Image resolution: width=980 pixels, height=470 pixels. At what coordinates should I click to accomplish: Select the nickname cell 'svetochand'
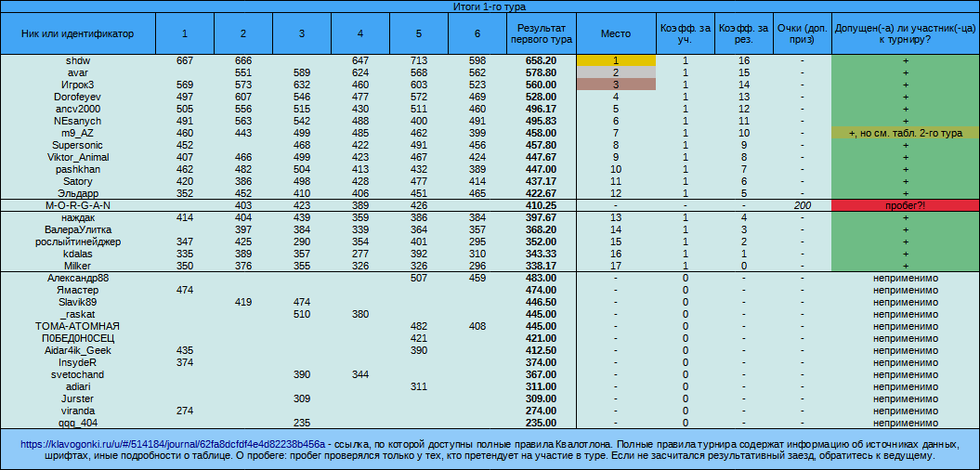(x=77, y=374)
